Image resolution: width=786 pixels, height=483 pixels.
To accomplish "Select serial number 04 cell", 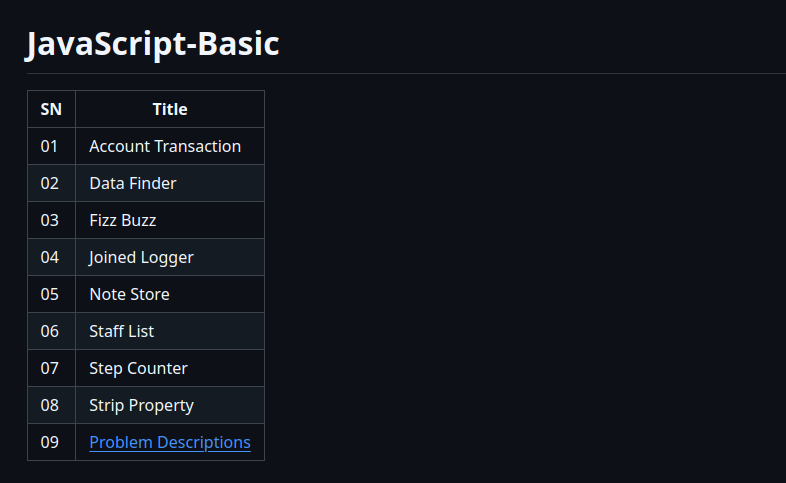I will pyautogui.click(x=50, y=257).
